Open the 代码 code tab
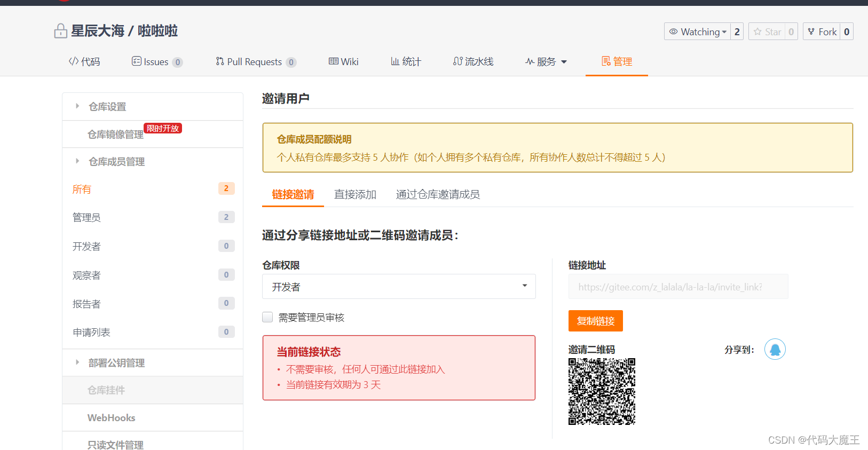 click(x=84, y=62)
